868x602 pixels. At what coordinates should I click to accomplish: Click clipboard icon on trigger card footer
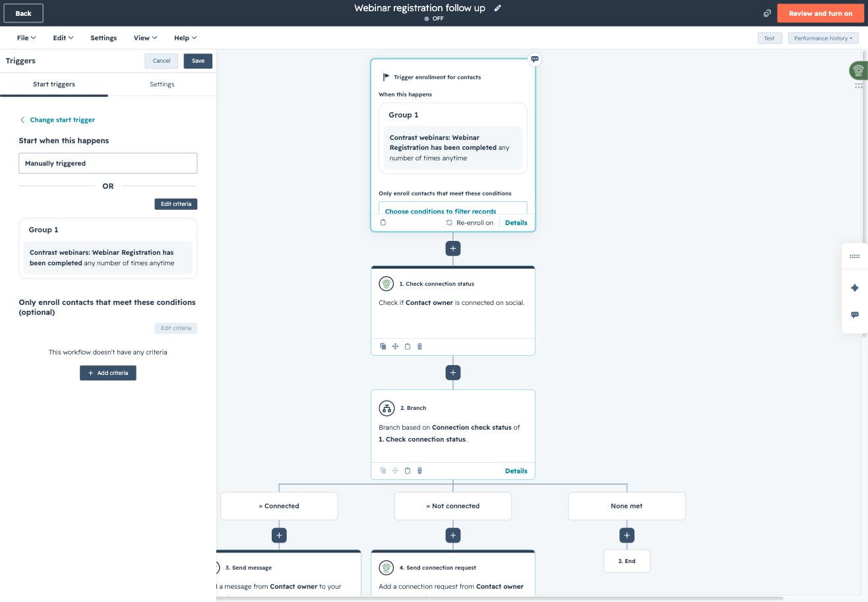(x=383, y=222)
